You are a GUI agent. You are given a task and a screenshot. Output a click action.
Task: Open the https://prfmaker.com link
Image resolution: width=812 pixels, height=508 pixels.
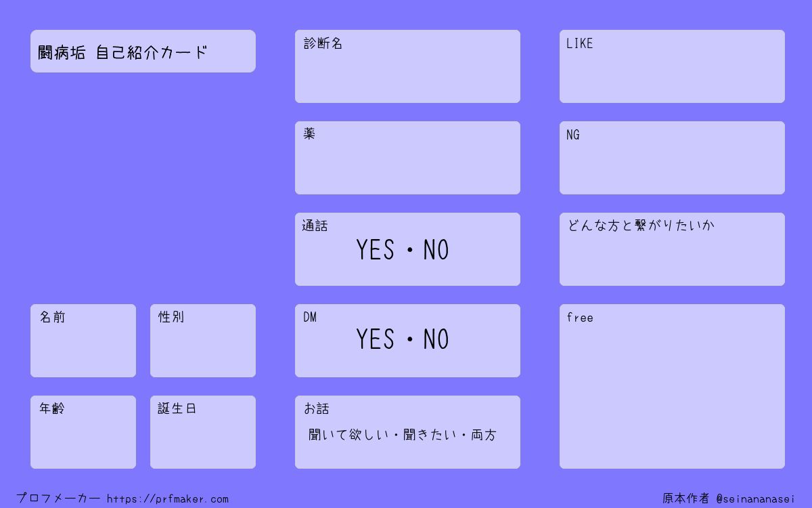pos(168,499)
